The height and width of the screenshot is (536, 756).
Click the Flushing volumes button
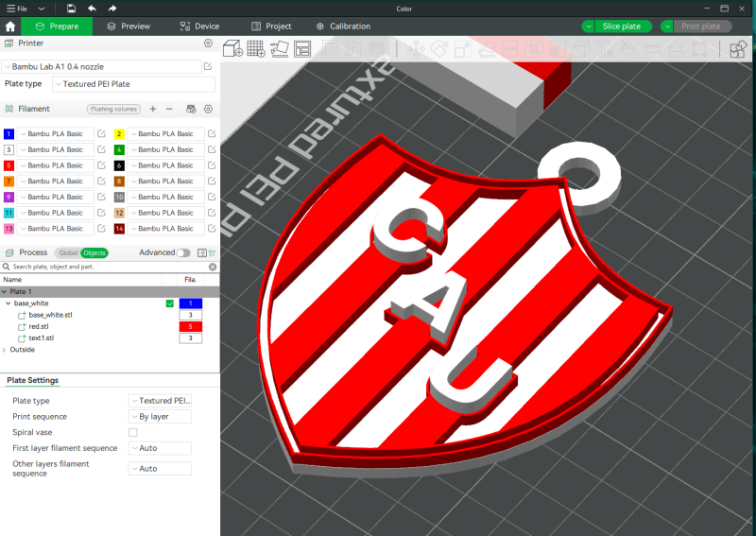114,109
